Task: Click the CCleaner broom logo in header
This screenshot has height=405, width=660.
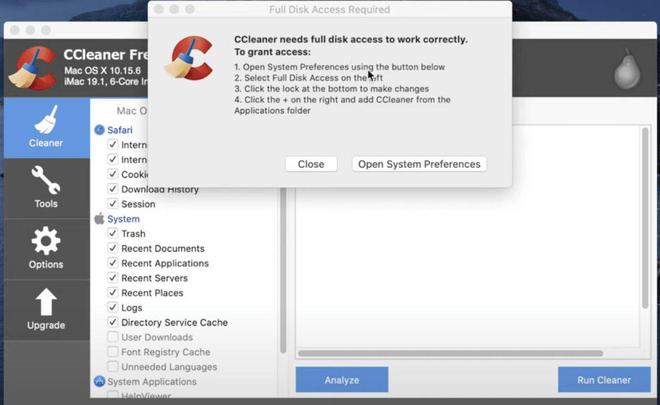Action: [x=33, y=68]
